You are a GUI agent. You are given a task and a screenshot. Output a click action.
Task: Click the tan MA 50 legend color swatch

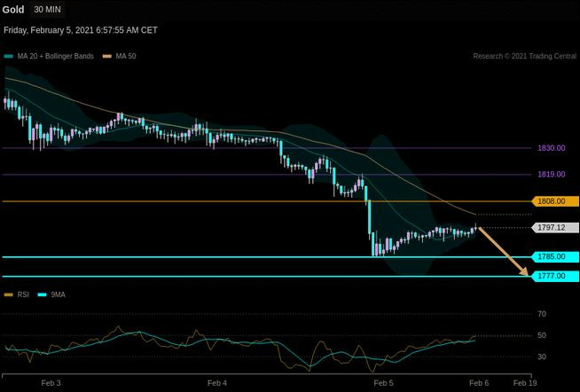[107, 57]
